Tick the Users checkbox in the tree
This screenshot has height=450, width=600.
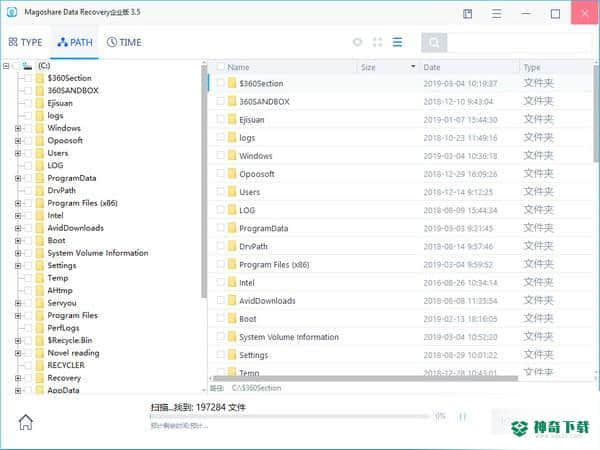pos(28,153)
